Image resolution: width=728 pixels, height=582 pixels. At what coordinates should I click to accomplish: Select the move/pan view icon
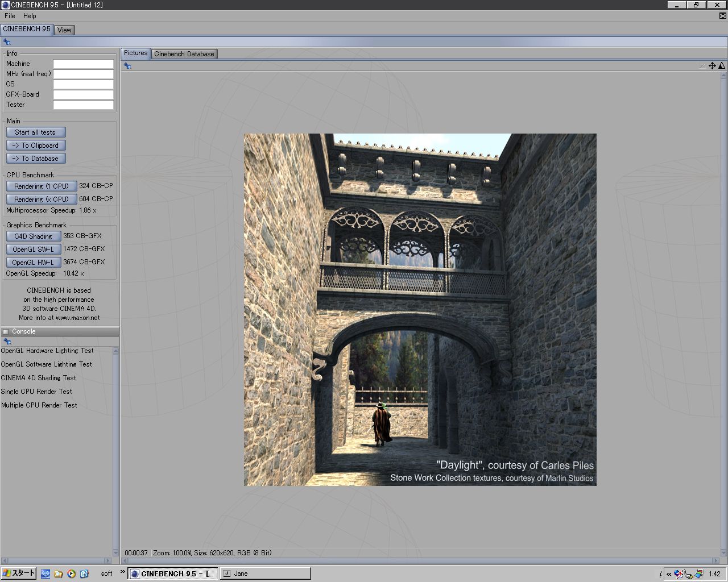(712, 66)
